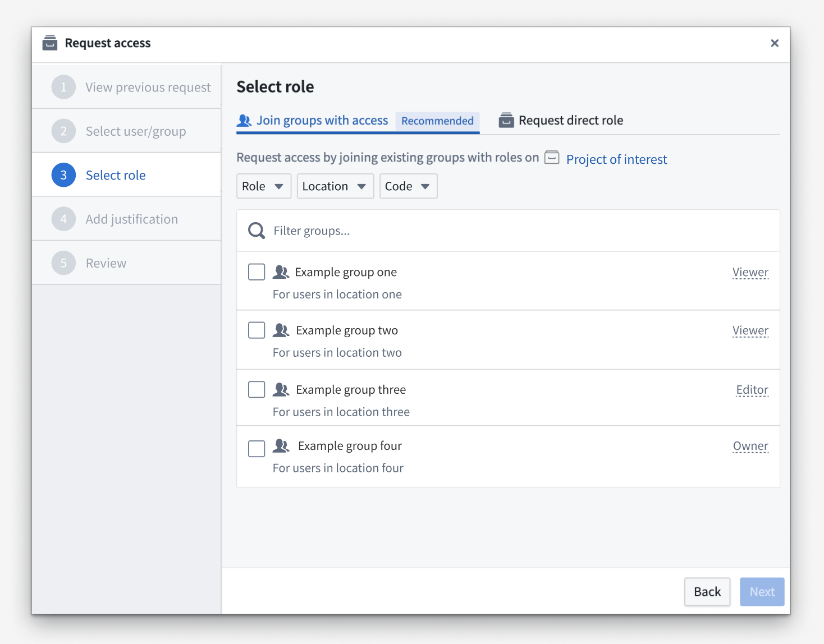Click the step 2 circle for Select user/group
The height and width of the screenshot is (644, 824).
(x=63, y=131)
